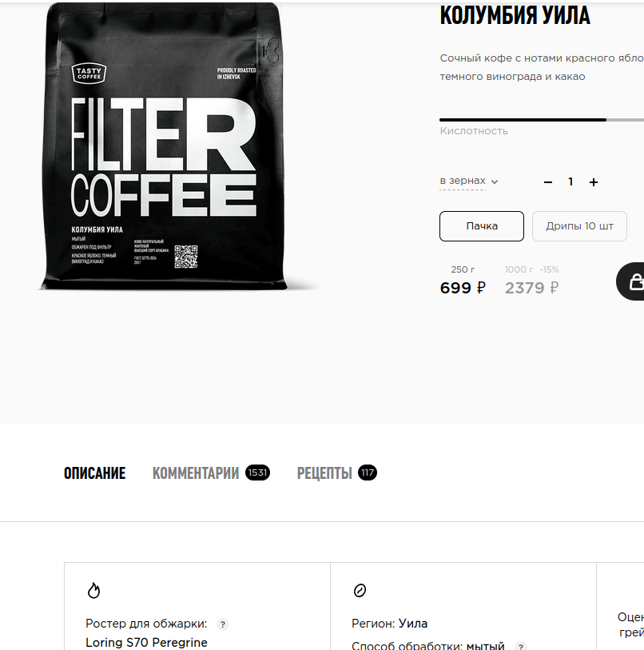Click the minus quantity icon
The image size is (644, 650).
coord(548,182)
